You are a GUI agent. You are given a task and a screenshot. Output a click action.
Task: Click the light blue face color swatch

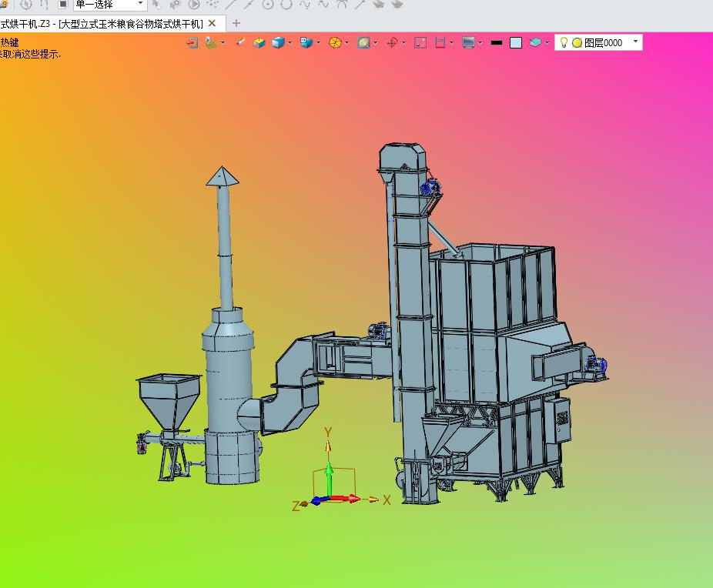coord(516,42)
